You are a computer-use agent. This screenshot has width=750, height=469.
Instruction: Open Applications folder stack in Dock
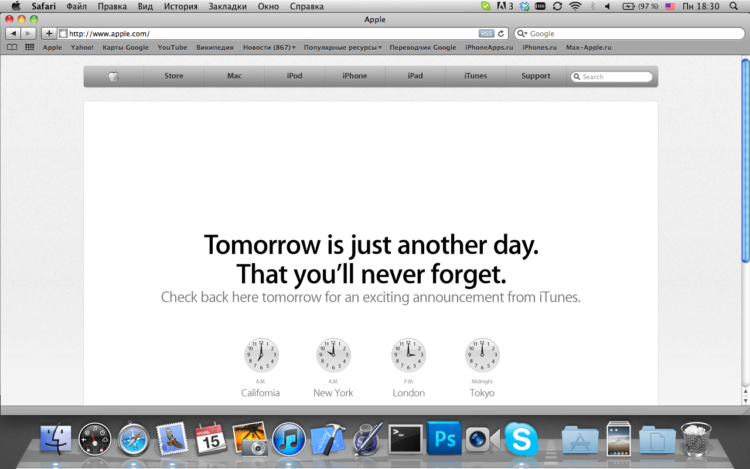pyautogui.click(x=580, y=440)
